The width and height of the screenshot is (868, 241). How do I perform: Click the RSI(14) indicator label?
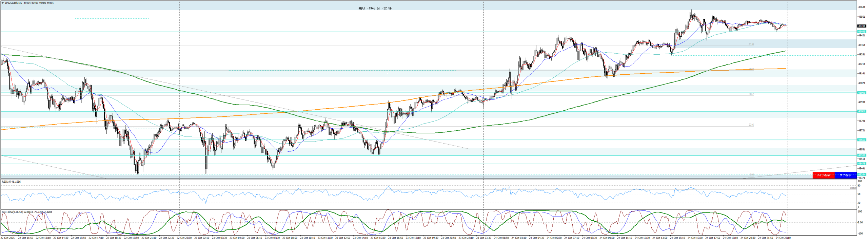[11, 182]
